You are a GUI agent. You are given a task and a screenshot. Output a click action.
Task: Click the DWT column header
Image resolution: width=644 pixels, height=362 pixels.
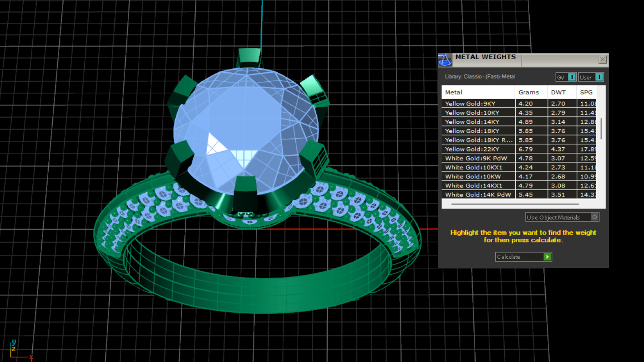(x=562, y=92)
